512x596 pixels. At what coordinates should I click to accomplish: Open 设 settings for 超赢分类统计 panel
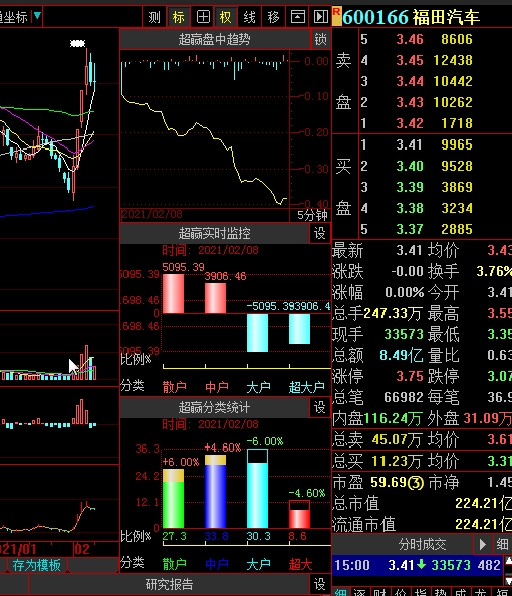point(319,407)
